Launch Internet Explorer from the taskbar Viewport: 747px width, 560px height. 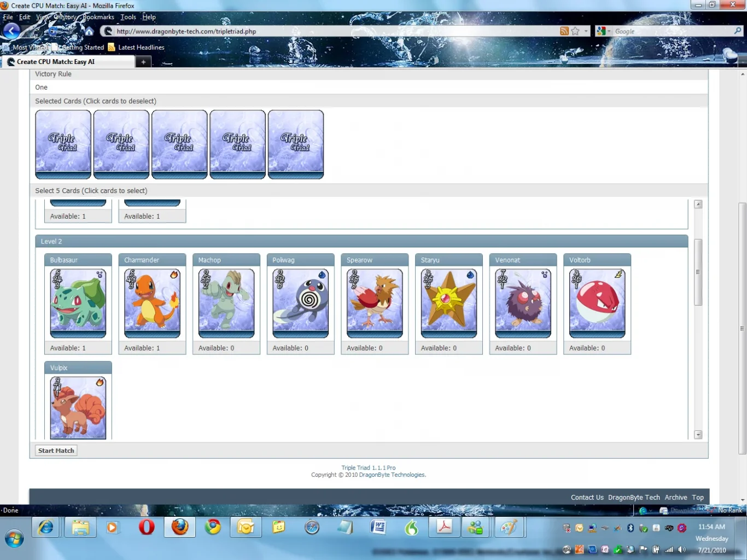coord(46,527)
